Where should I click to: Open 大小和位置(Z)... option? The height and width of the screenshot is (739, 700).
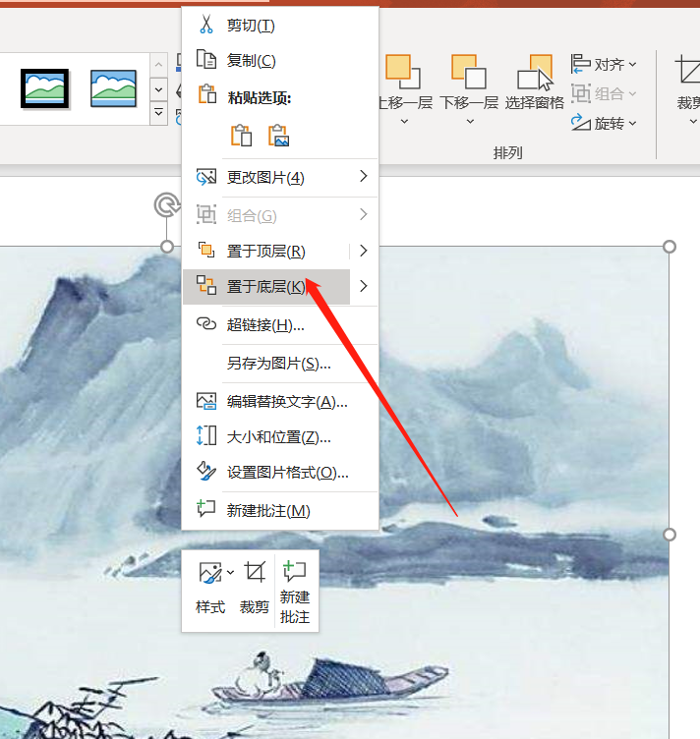(x=278, y=437)
